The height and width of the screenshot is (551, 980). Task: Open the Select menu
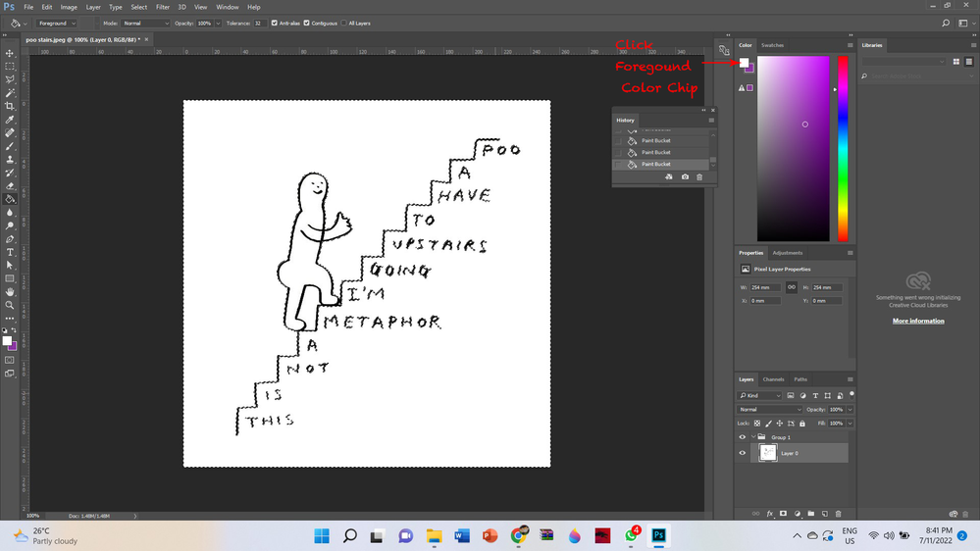(138, 7)
